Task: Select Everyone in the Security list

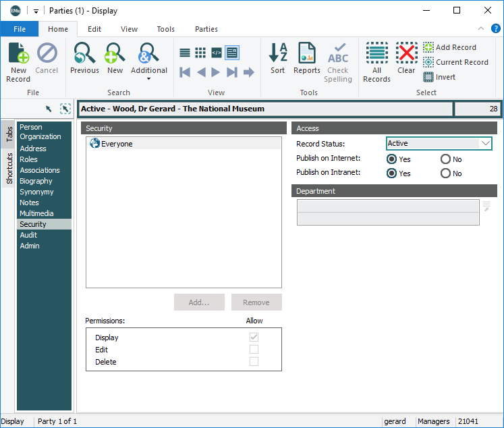Action: 117,144
